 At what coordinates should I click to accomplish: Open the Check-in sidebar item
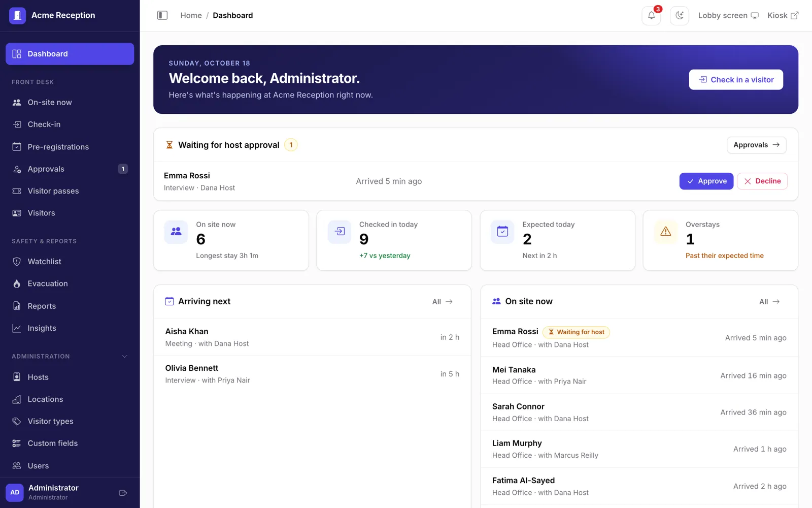point(70,124)
